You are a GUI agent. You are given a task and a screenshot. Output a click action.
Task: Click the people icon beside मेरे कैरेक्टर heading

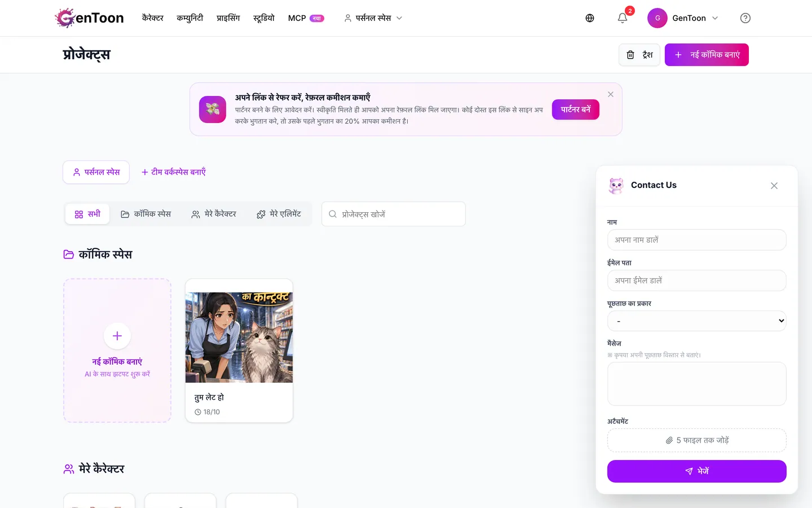click(x=69, y=469)
